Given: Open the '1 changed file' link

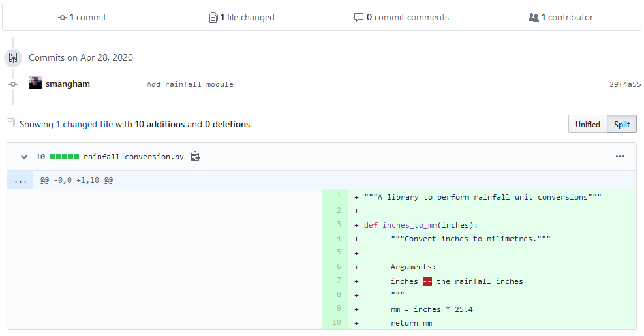Looking at the screenshot, I should (x=85, y=124).
